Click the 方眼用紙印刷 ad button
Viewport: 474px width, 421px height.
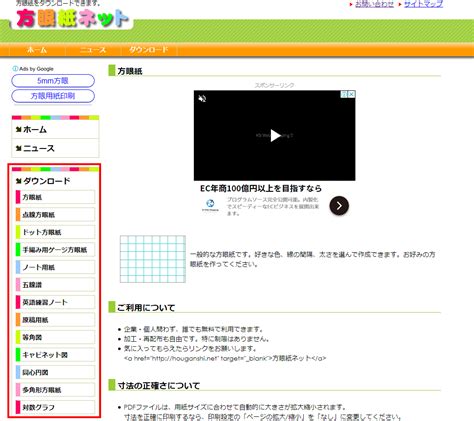coord(53,96)
